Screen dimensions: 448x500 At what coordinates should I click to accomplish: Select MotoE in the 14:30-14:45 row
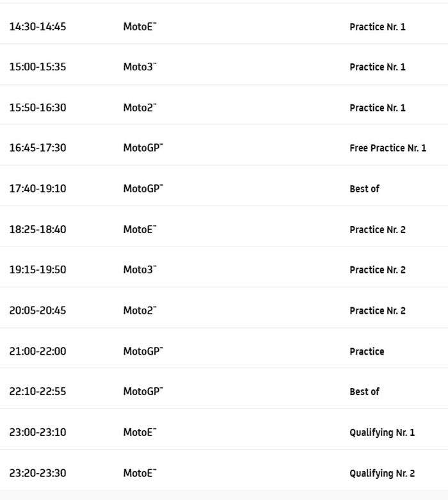pyautogui.click(x=140, y=27)
